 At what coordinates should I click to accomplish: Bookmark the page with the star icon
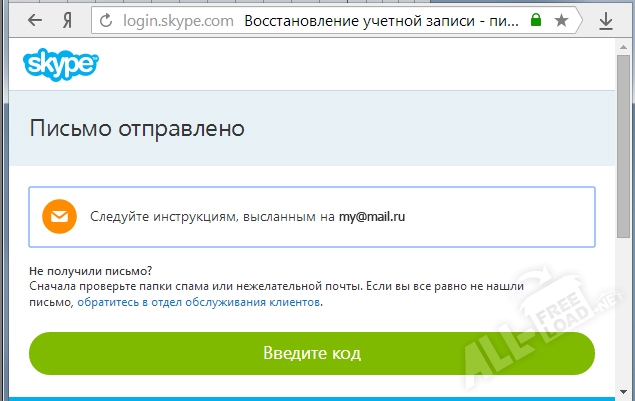561,20
